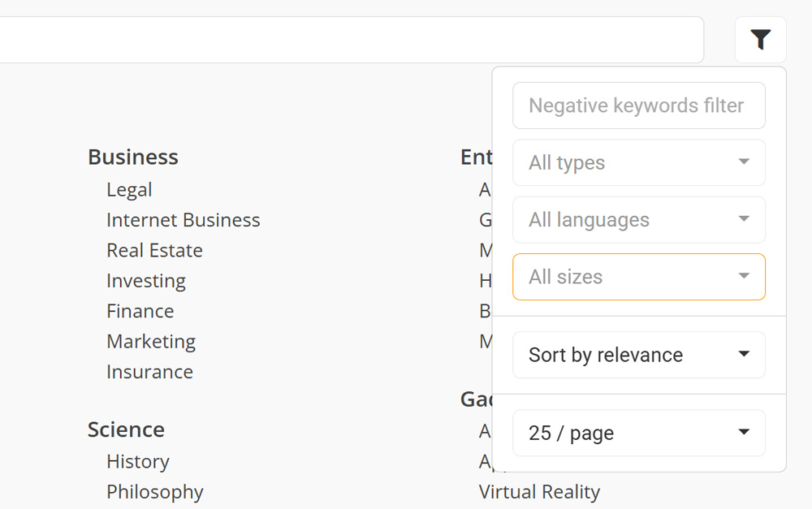The width and height of the screenshot is (812, 509).
Task: Click the main search input box
Action: pyautogui.click(x=349, y=40)
